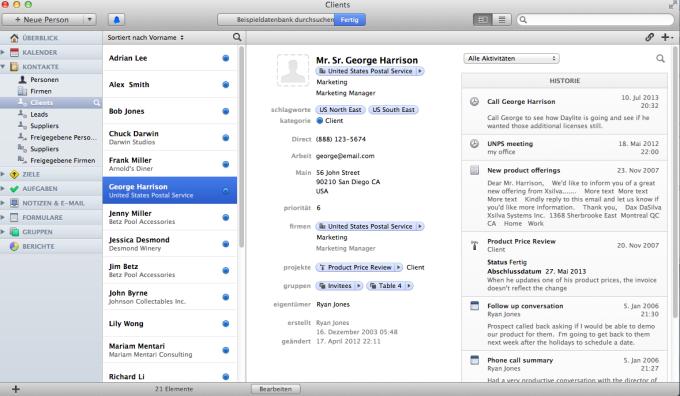Screen dimensions: 680x396
Task: Open the Follow up conversation note entry
Action: [564, 324]
